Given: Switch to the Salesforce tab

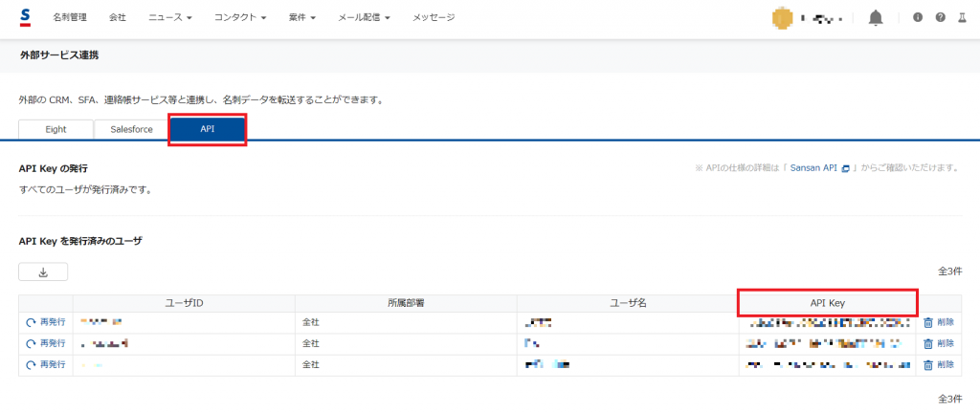Looking at the screenshot, I should click(131, 129).
